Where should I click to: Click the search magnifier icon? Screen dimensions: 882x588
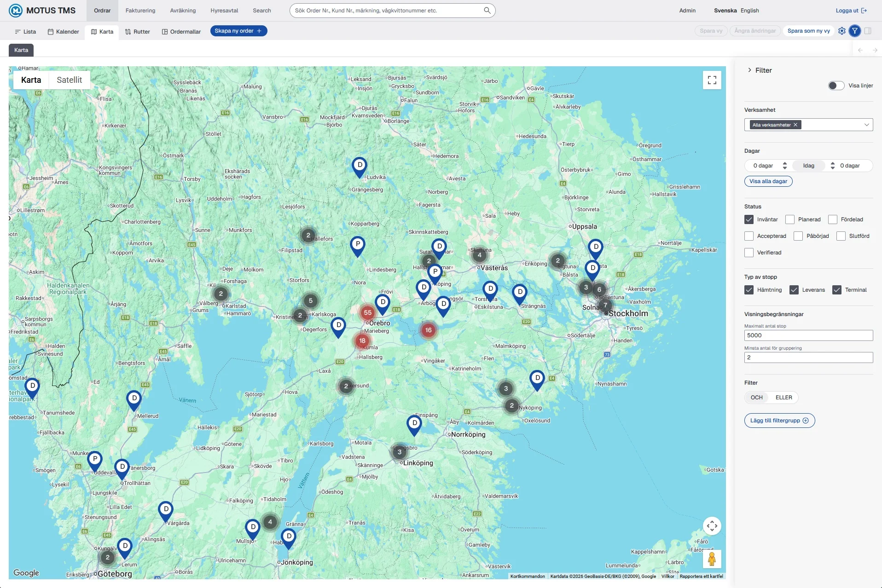tap(487, 11)
